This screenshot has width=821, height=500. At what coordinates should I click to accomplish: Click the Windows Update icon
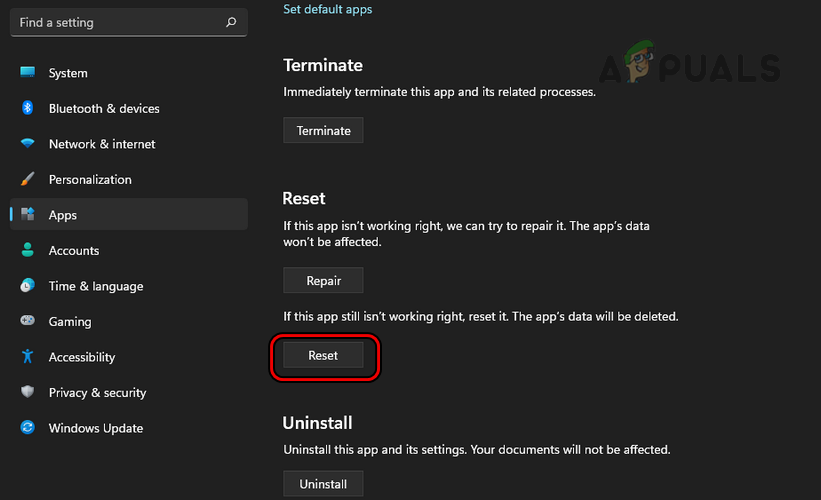point(28,428)
